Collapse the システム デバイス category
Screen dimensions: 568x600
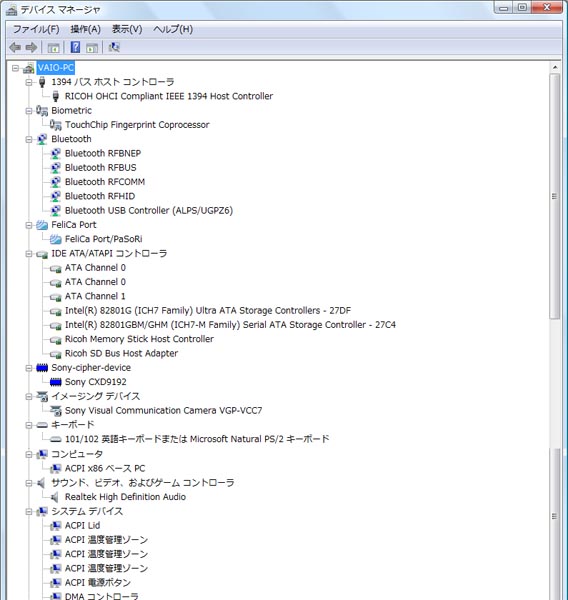pyautogui.click(x=29, y=511)
